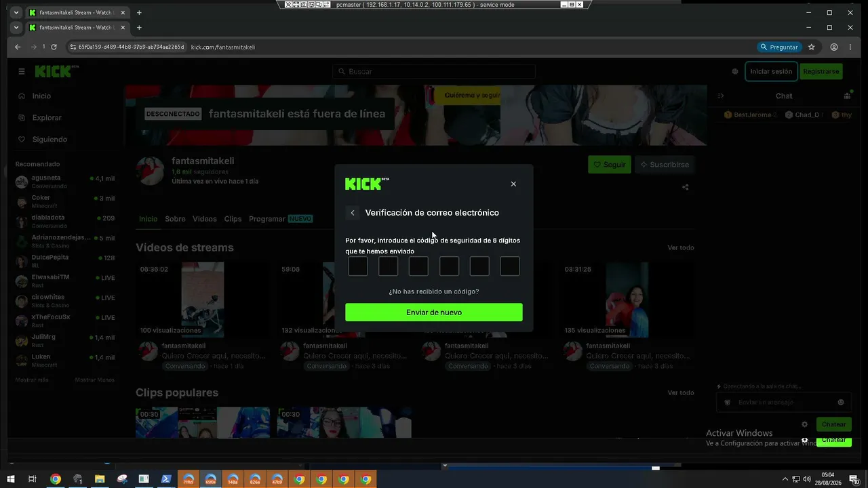Click Ver todo beside Clips populares
The image size is (868, 488).
tap(681, 393)
